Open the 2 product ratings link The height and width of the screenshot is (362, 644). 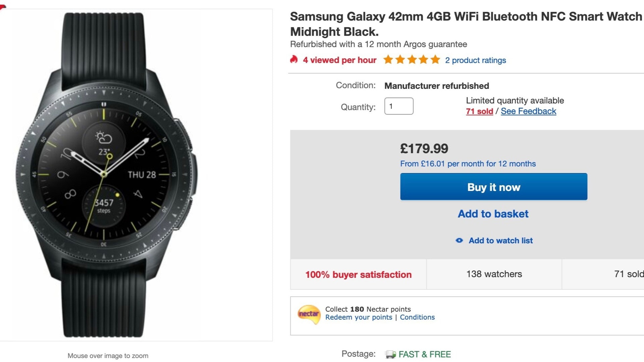(475, 60)
